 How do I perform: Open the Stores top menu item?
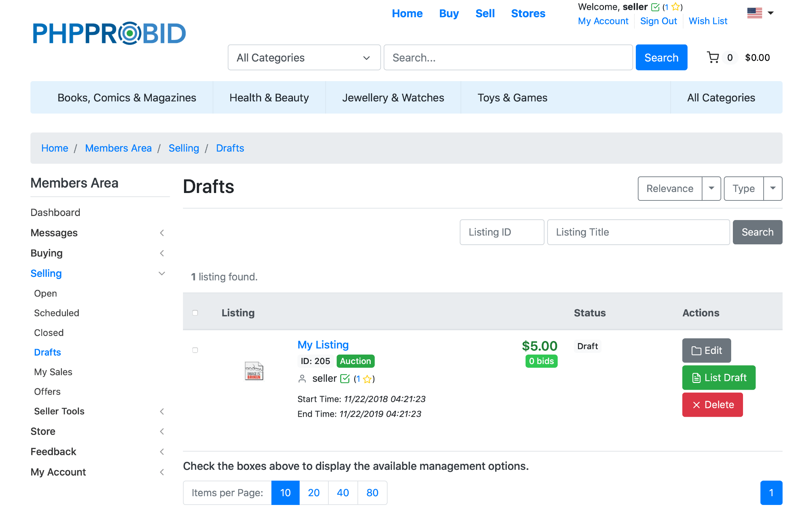528,14
